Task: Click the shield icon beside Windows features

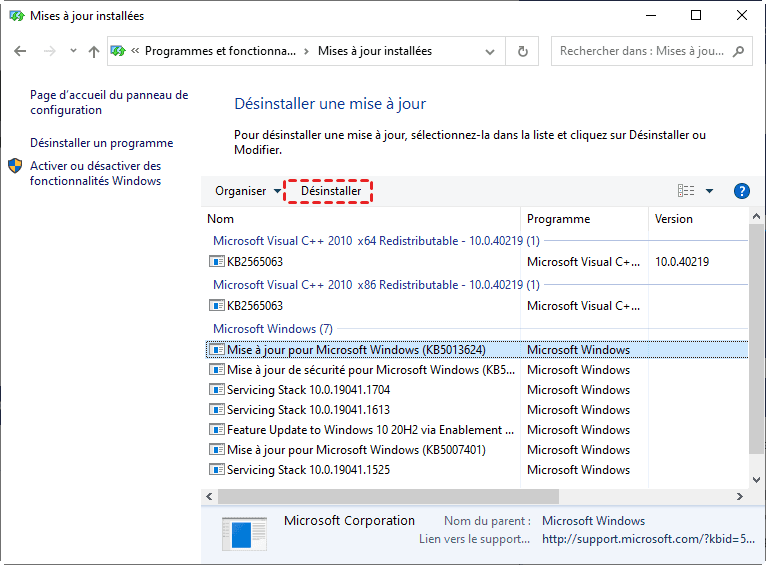Action: tap(15, 166)
